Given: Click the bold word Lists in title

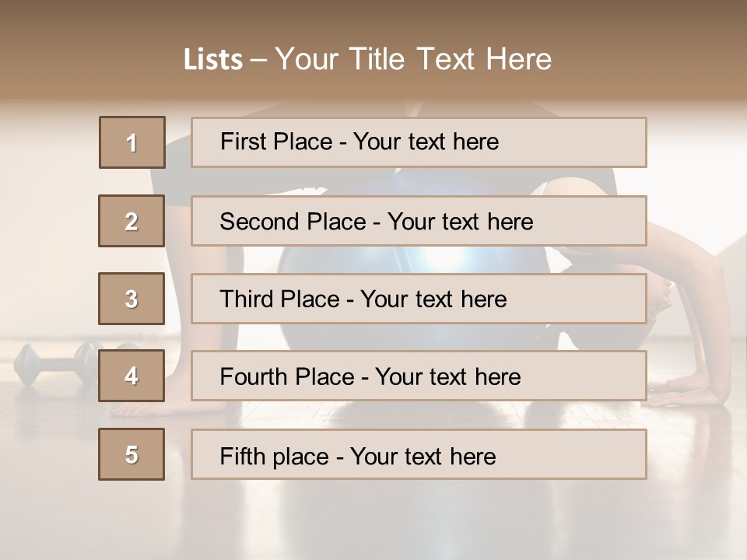Looking at the screenshot, I should click(213, 59).
